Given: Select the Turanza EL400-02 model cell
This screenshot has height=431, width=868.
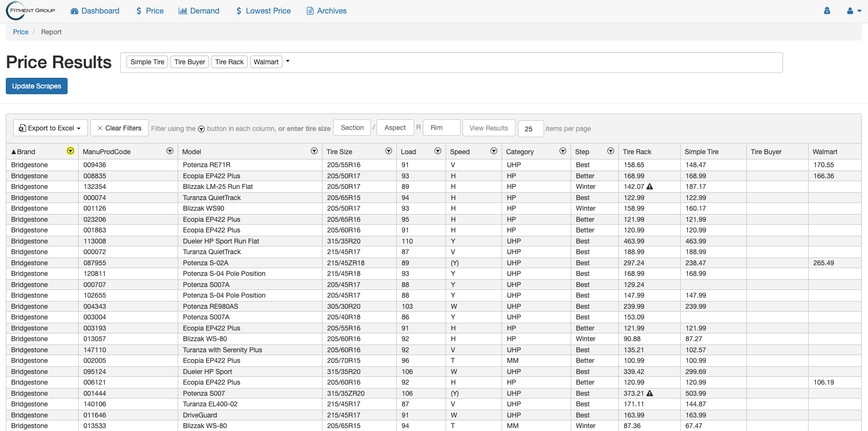Looking at the screenshot, I should [210, 404].
